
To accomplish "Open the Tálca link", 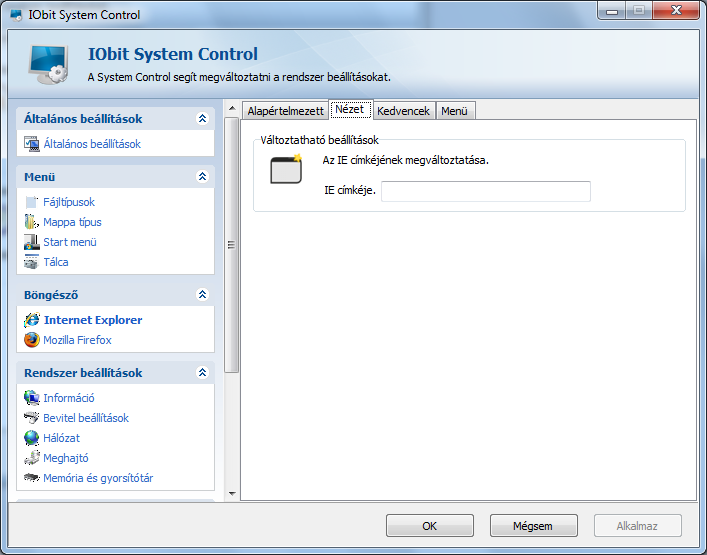I will point(56,262).
